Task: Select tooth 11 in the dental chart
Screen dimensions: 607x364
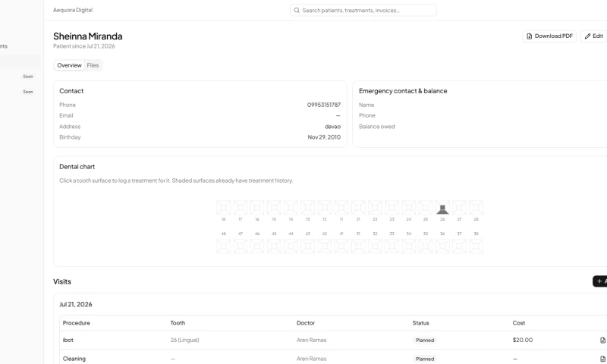Action: coord(341,208)
